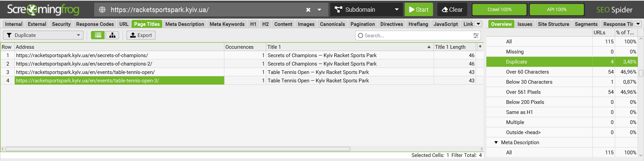This screenshot has height=161, width=644.
Task: Clear the URL field with the X icon
Action: tap(308, 10)
